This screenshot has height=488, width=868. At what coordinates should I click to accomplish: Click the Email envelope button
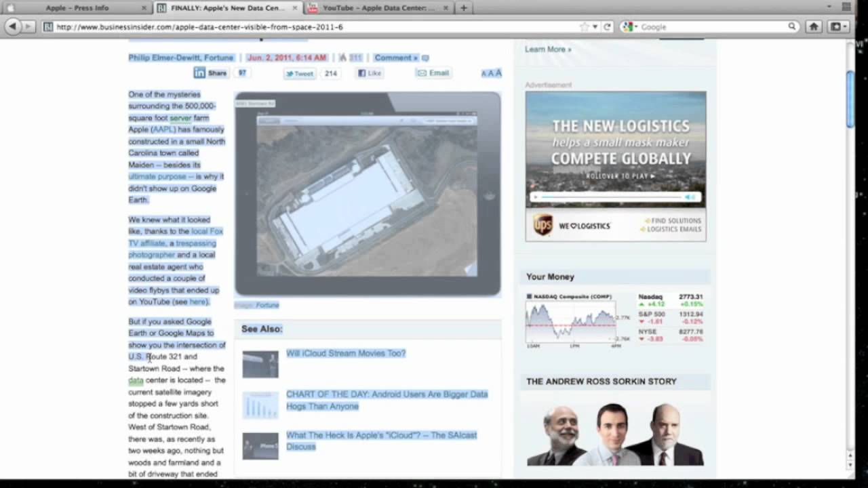click(x=433, y=73)
